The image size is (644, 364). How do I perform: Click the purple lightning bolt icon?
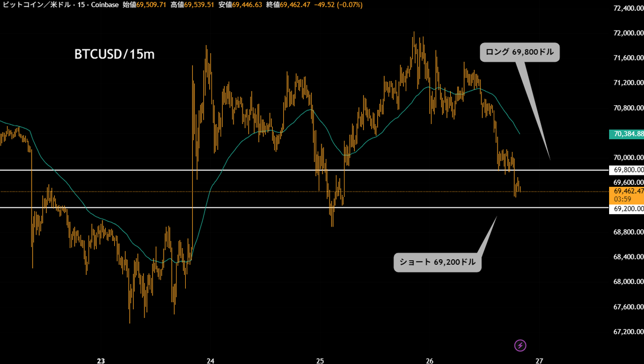click(x=520, y=345)
